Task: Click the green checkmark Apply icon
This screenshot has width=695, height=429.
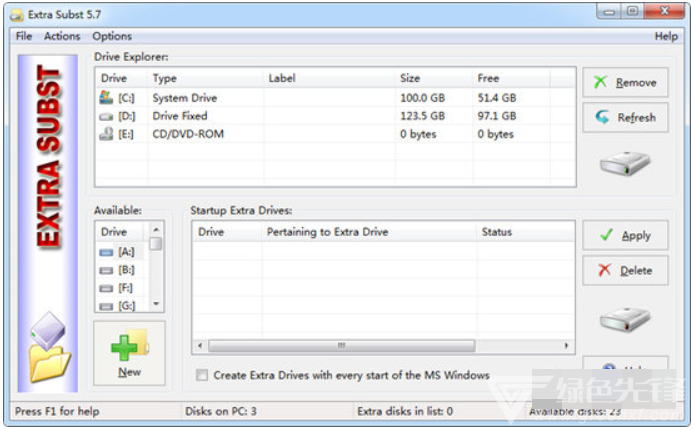Action: pyautogui.click(x=606, y=234)
